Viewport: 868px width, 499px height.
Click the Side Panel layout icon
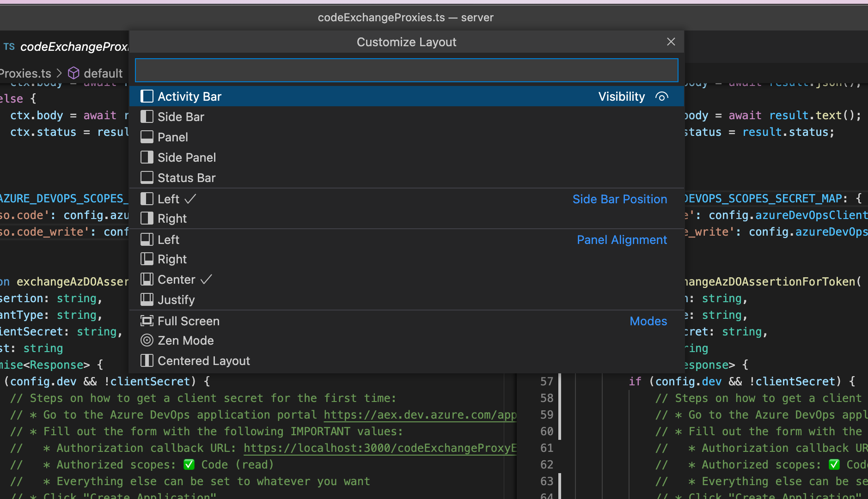point(147,157)
